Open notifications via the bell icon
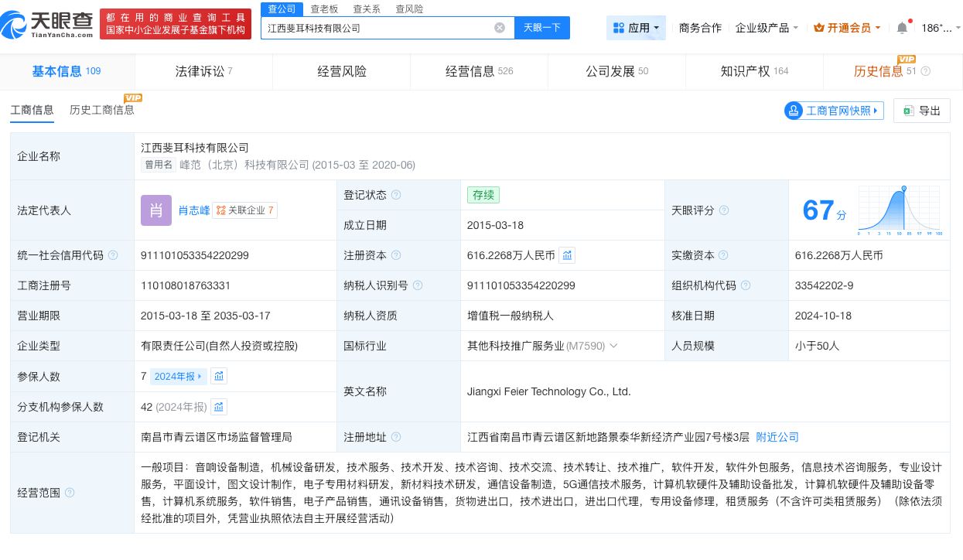Viewport: 963px width, 560px height. [x=901, y=26]
